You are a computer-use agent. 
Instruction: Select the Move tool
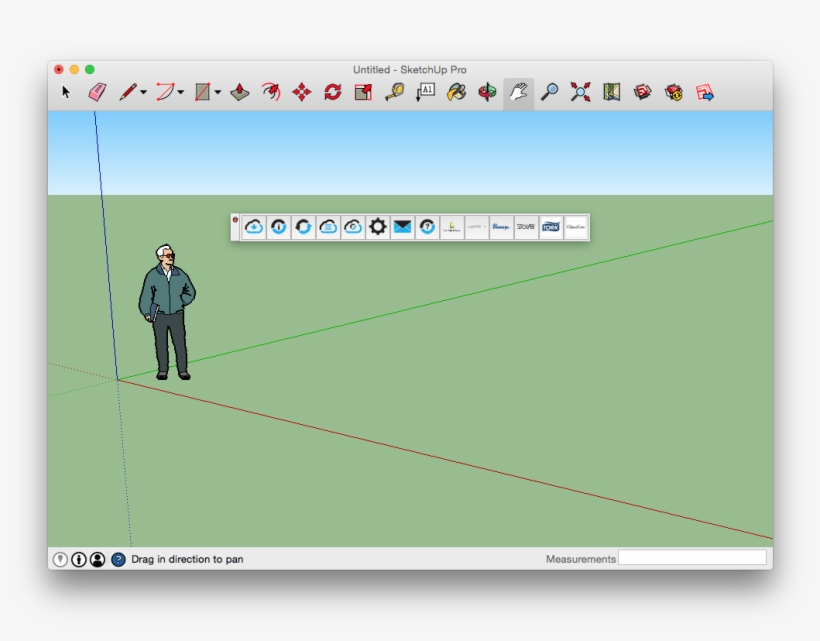pyautogui.click(x=300, y=91)
